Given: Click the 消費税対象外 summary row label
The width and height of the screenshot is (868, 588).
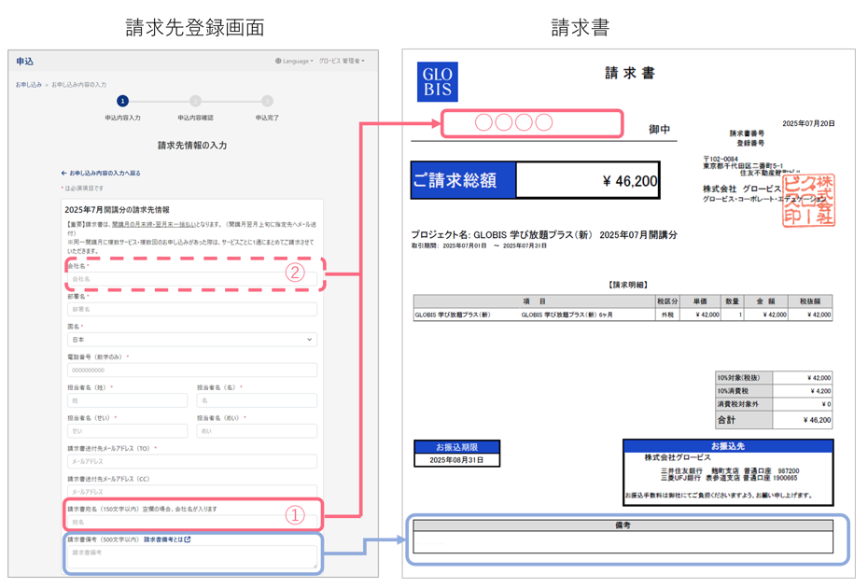Looking at the screenshot, I should click(744, 404).
